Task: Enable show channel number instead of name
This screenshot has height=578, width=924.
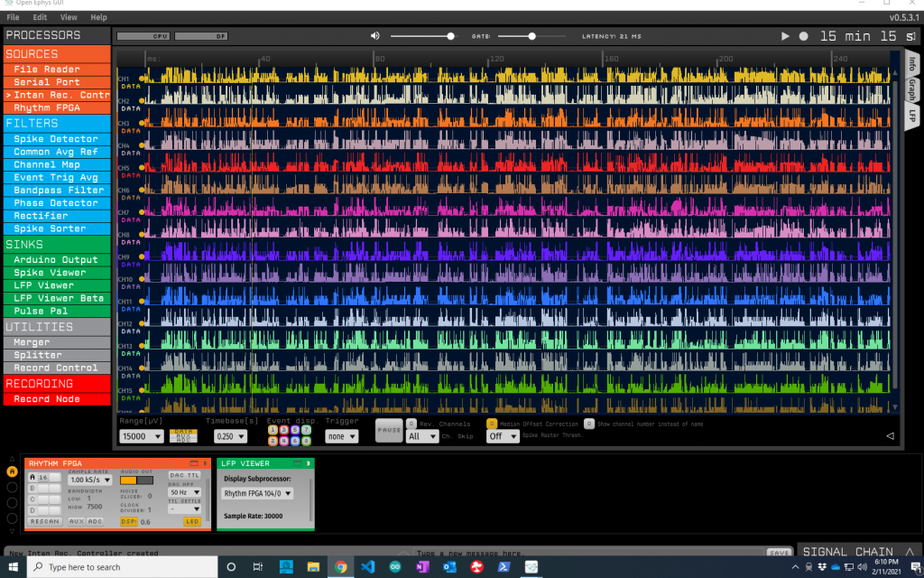Action: click(588, 423)
